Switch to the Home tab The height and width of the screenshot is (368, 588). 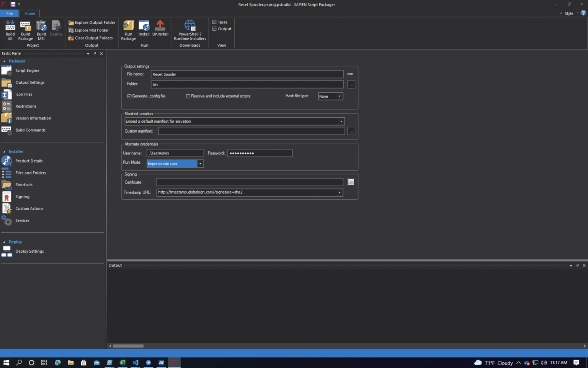click(x=29, y=13)
